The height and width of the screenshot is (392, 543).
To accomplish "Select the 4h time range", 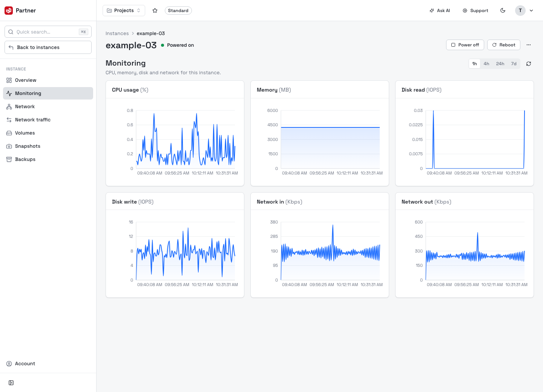I will point(486,64).
